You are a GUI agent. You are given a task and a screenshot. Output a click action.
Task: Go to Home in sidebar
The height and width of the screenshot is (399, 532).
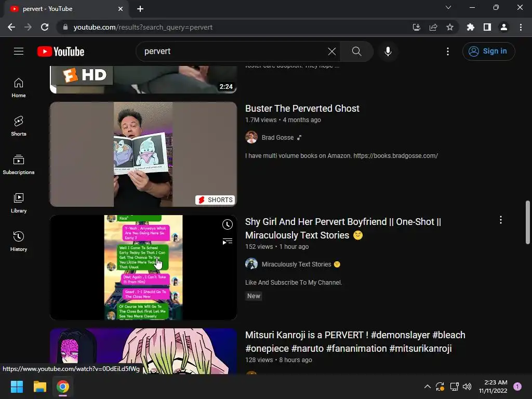coord(19,88)
